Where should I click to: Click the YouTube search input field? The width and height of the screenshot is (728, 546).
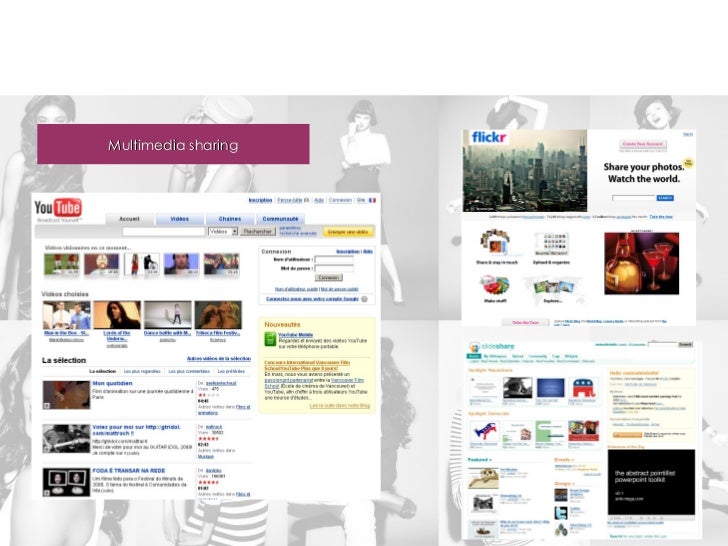tap(163, 231)
